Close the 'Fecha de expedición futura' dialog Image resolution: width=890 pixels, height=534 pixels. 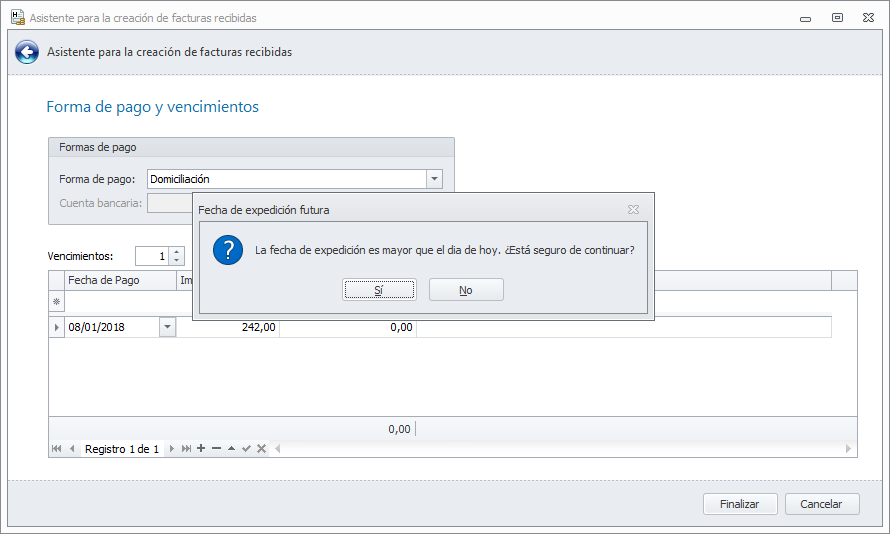pyautogui.click(x=633, y=209)
